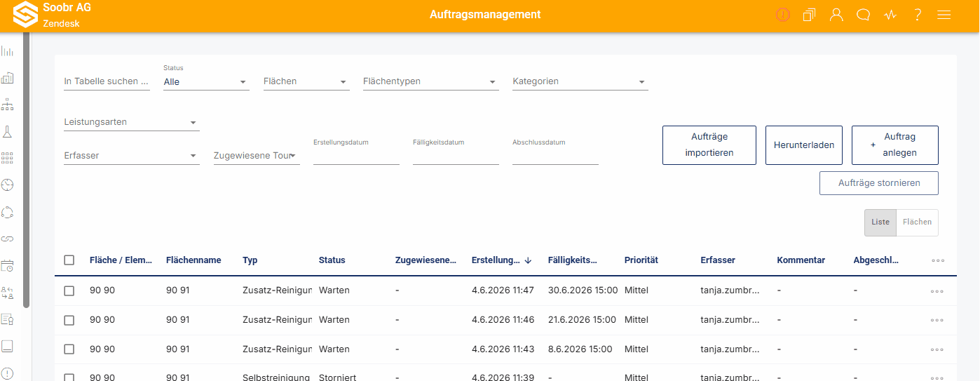This screenshot has height=381, width=980.
Task: Open row actions for order created 11:43
Action: point(937,349)
